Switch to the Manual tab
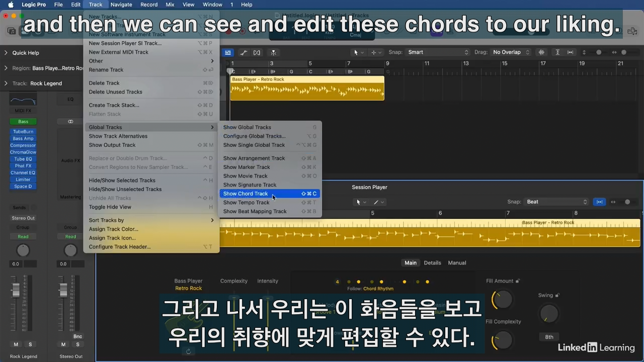Image resolution: width=644 pixels, height=362 pixels. pyautogui.click(x=457, y=263)
